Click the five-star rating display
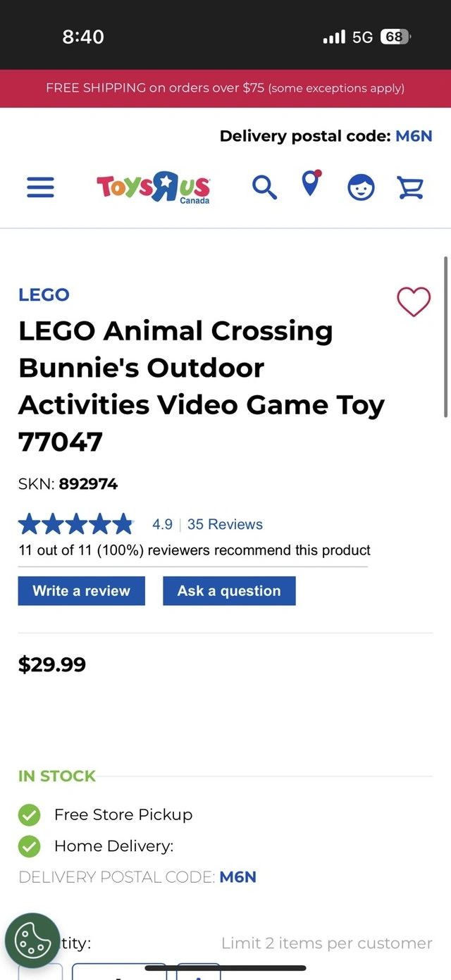This screenshot has height=980, width=451. pyautogui.click(x=75, y=524)
